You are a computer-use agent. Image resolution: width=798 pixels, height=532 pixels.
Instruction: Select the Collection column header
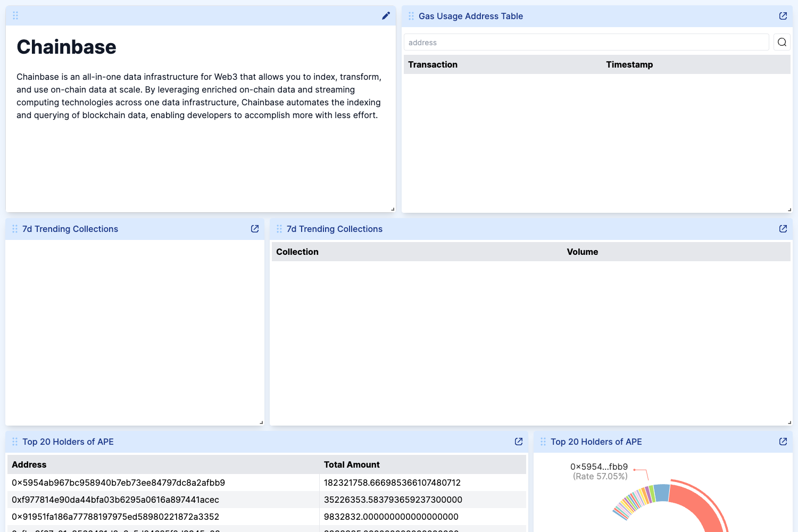297,252
